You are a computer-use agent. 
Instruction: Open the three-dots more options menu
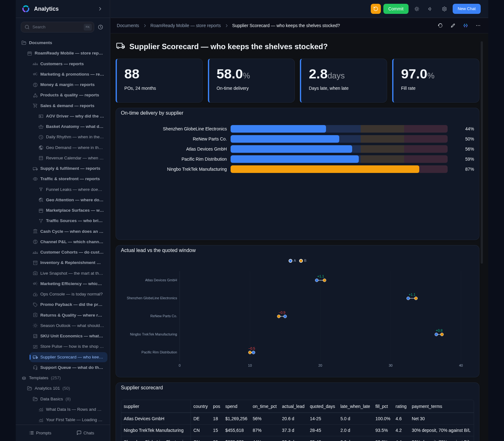pos(478,26)
